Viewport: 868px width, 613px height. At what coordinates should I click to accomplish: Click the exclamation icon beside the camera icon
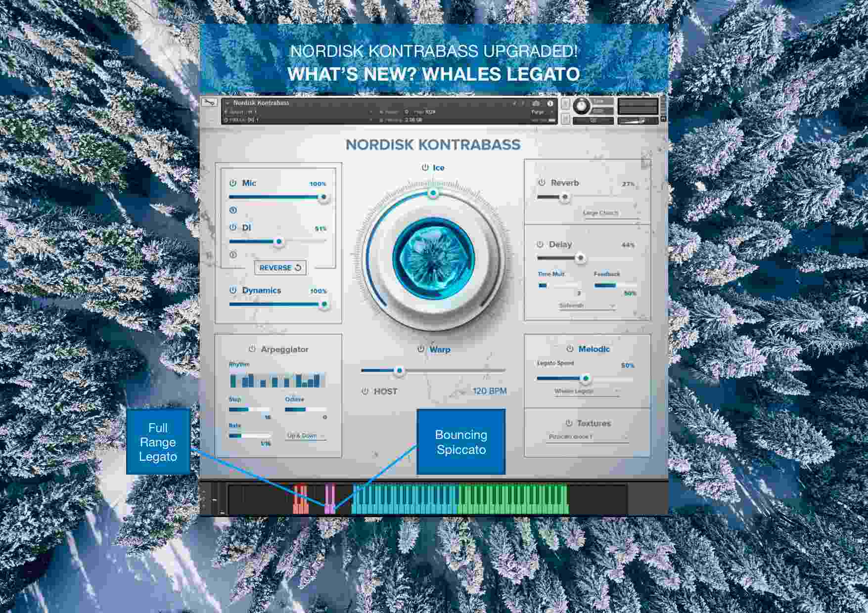click(x=523, y=104)
